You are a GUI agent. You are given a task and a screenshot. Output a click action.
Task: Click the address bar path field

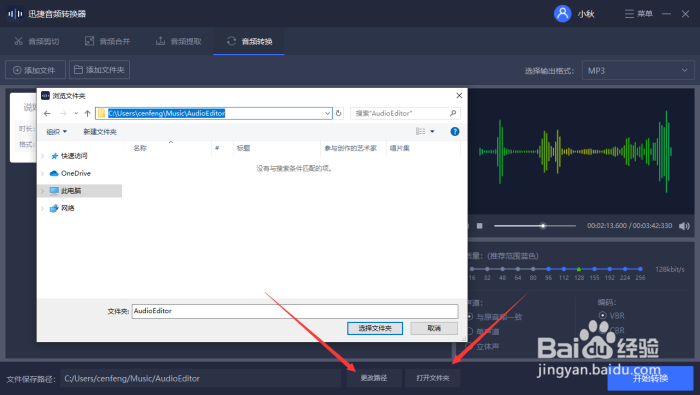[214, 113]
